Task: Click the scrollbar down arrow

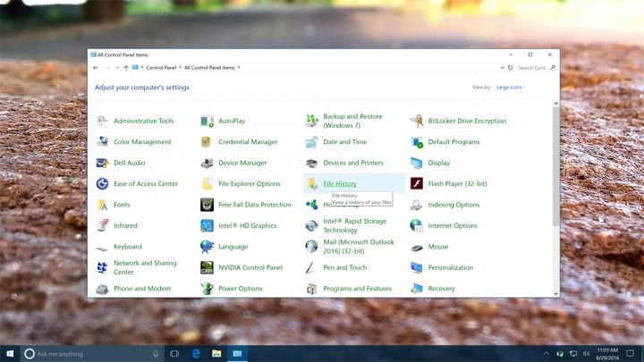Action: pos(555,294)
